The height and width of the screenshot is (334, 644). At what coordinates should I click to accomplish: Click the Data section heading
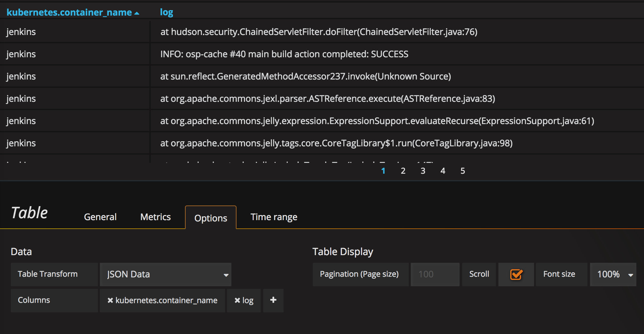21,252
